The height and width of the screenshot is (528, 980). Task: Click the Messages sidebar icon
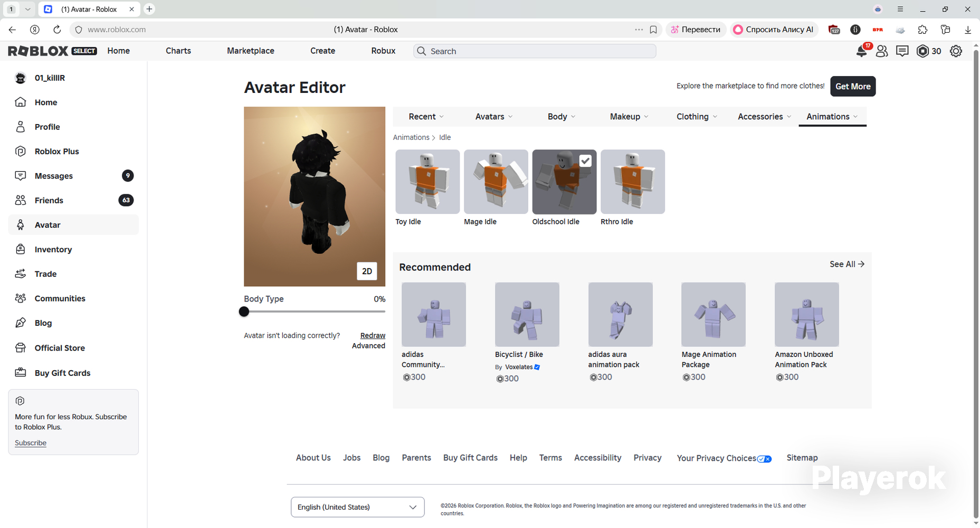(21, 176)
